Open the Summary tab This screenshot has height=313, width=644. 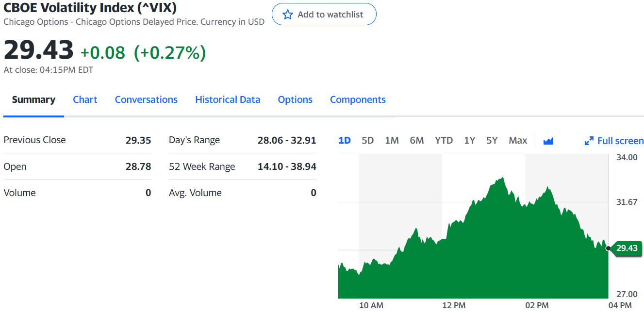33,99
